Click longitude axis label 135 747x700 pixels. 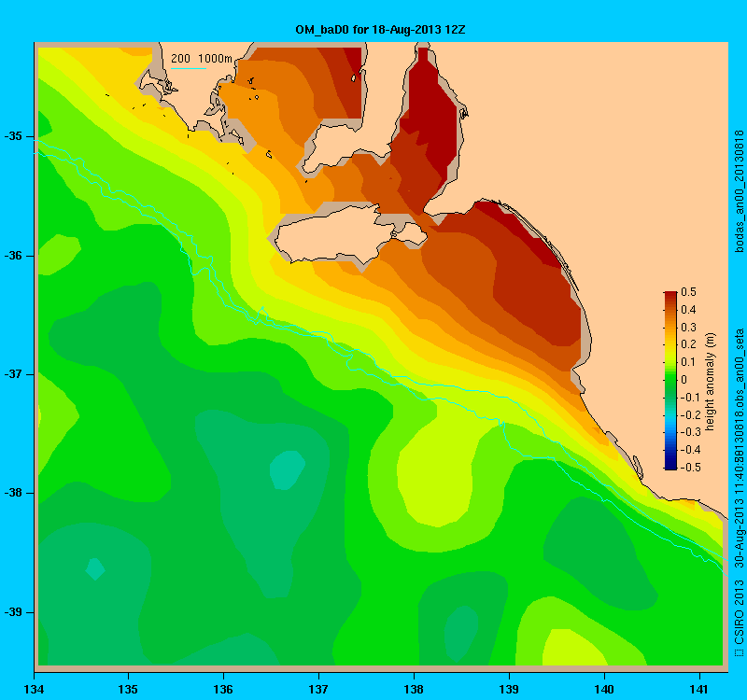[x=128, y=689]
